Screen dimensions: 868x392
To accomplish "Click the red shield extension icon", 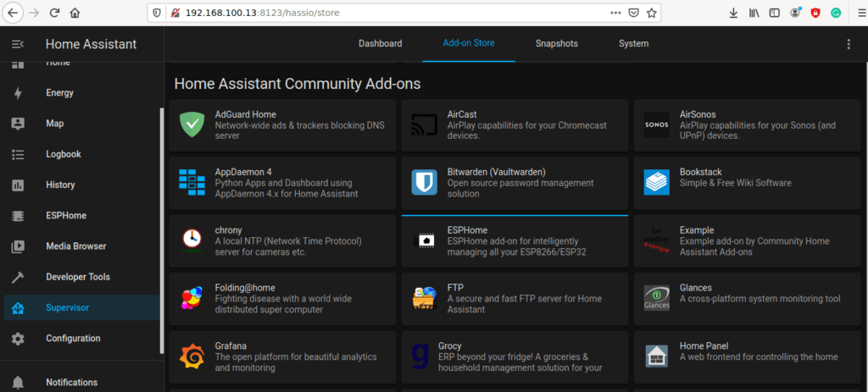I will point(815,13).
